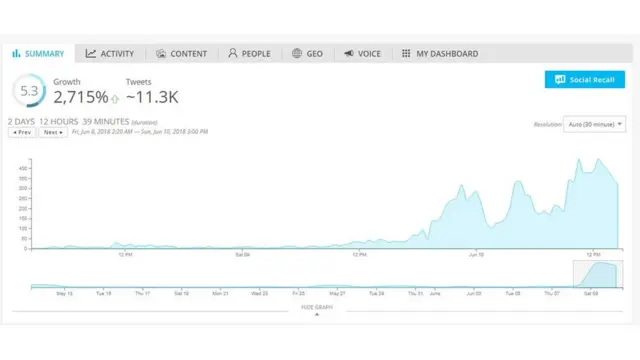
Task: Collapse the graph with HIDE GRAPH
Action: click(x=317, y=307)
